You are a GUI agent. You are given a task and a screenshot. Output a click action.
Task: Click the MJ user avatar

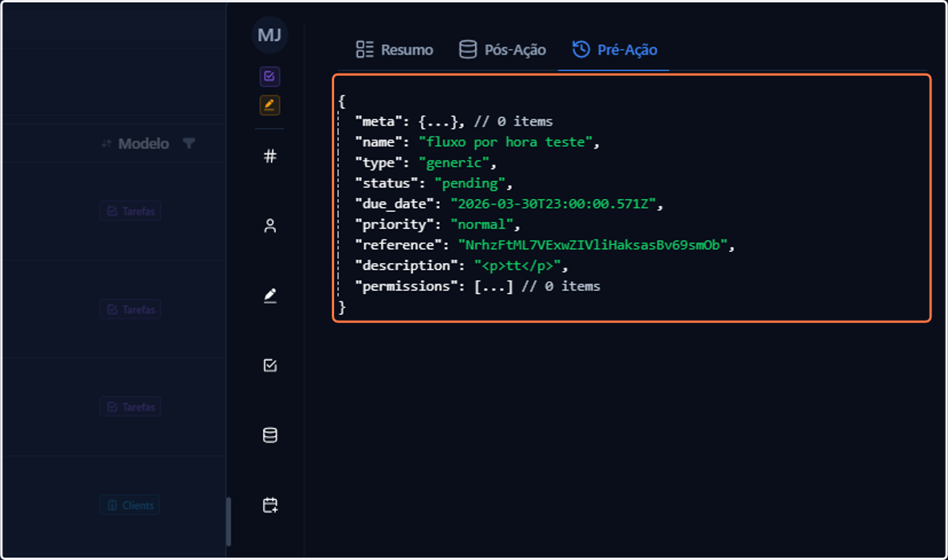point(270,36)
